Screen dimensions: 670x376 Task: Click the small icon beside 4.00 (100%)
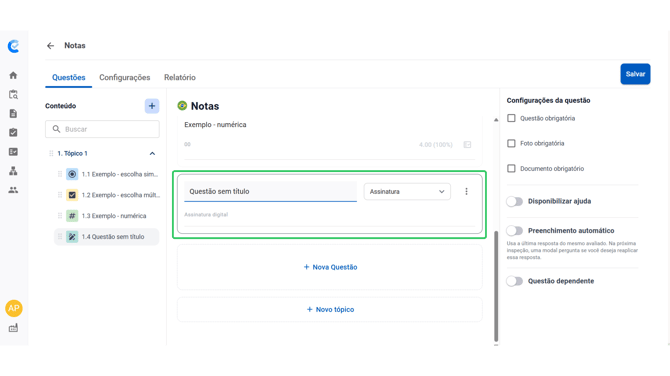click(467, 144)
